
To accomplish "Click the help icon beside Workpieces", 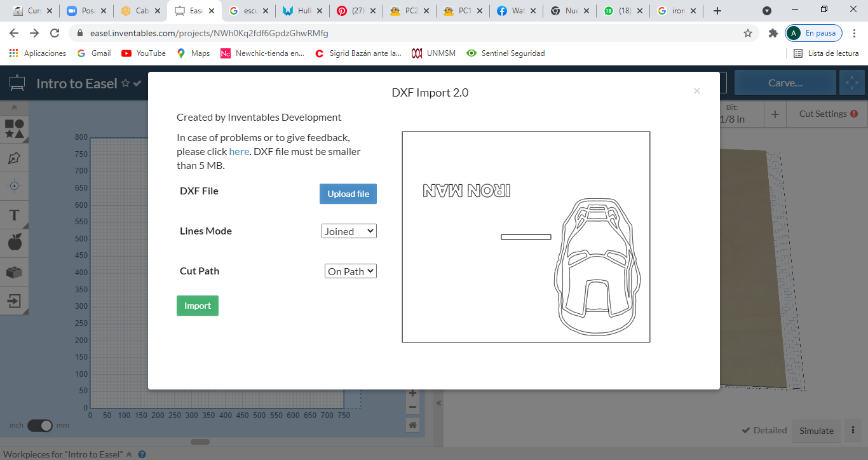I will pos(142,454).
